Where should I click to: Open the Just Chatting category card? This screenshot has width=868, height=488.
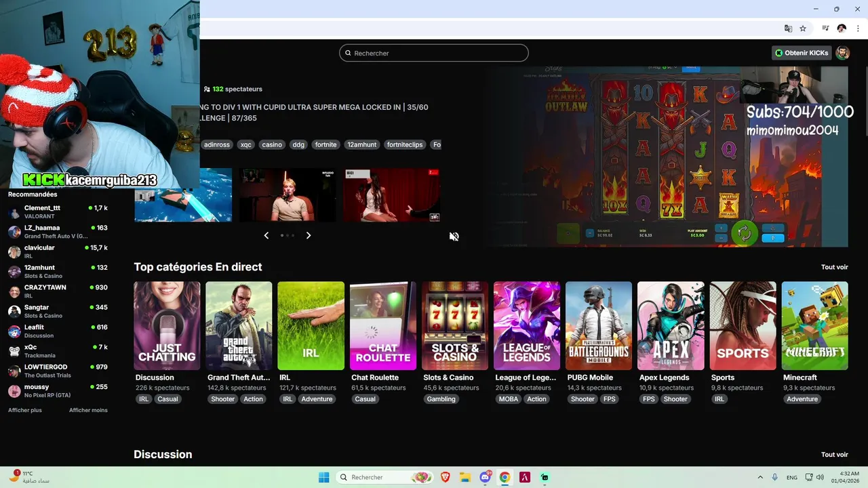click(x=167, y=326)
